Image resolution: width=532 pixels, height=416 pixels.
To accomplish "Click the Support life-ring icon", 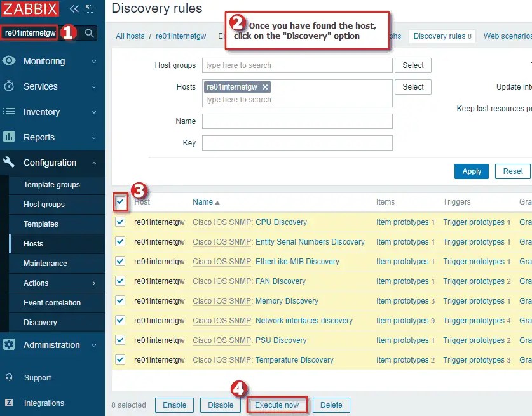I will click(10, 377).
